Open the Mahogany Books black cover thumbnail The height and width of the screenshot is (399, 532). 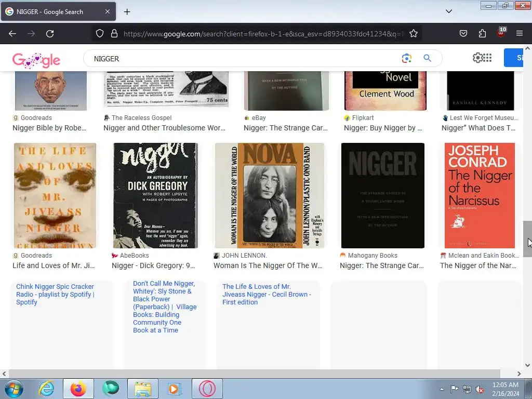point(383,195)
